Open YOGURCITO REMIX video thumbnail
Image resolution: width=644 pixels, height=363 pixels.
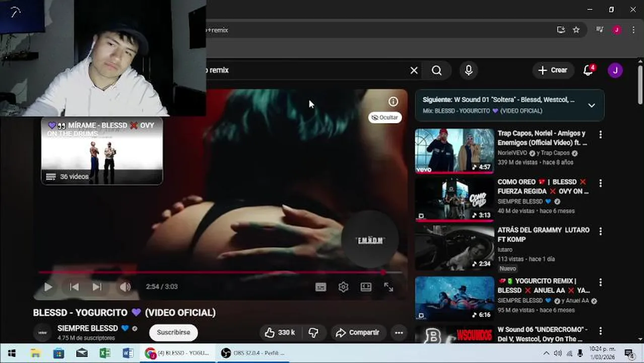point(455,298)
